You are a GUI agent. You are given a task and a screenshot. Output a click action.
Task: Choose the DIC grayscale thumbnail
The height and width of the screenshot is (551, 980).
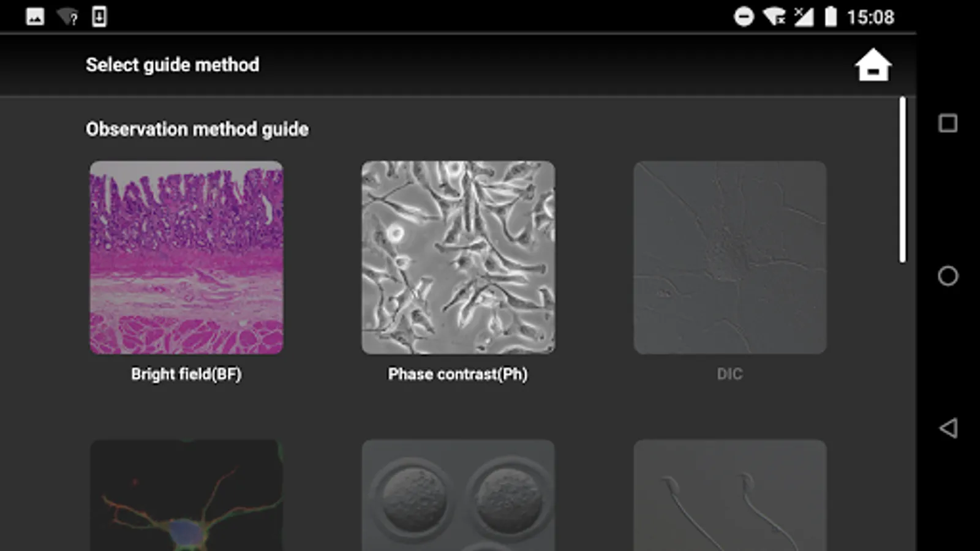729,257
